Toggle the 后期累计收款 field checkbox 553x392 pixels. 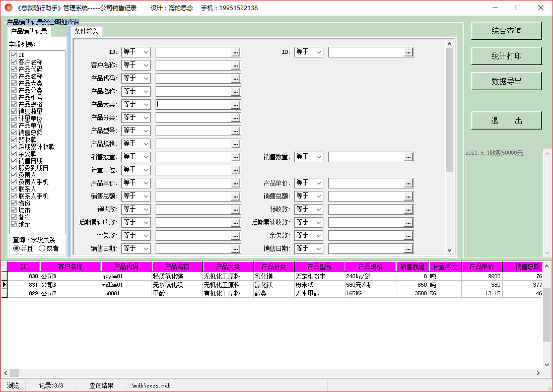(x=14, y=147)
